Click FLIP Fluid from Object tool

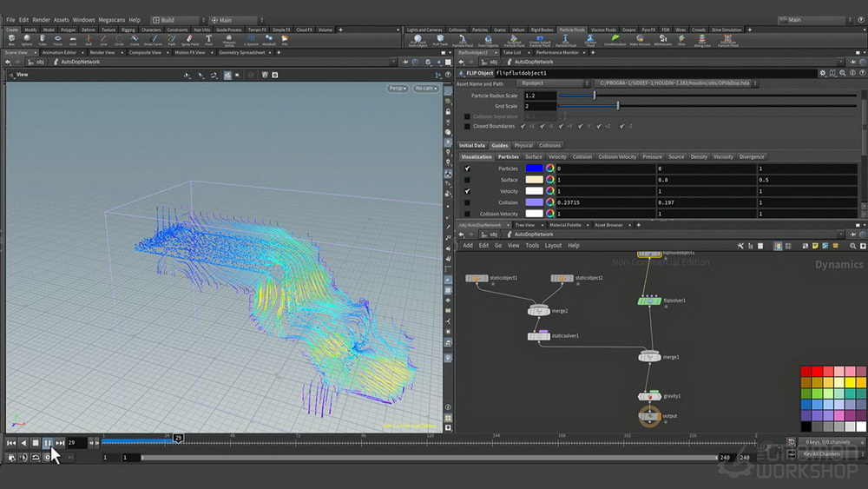[418, 41]
